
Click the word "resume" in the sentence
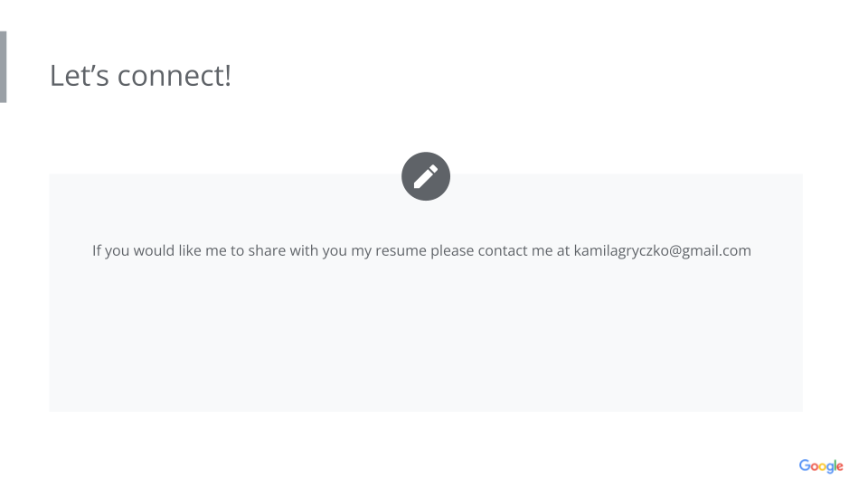point(401,250)
